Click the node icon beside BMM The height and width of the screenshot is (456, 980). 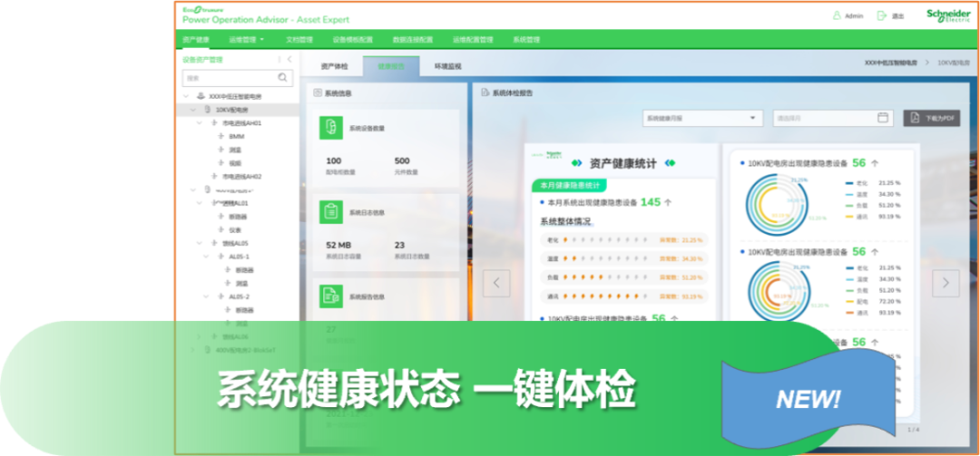[220, 136]
